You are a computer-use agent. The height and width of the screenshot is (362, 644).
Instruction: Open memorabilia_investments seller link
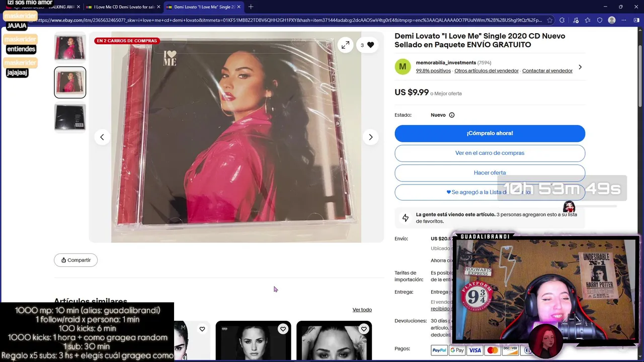point(446,63)
